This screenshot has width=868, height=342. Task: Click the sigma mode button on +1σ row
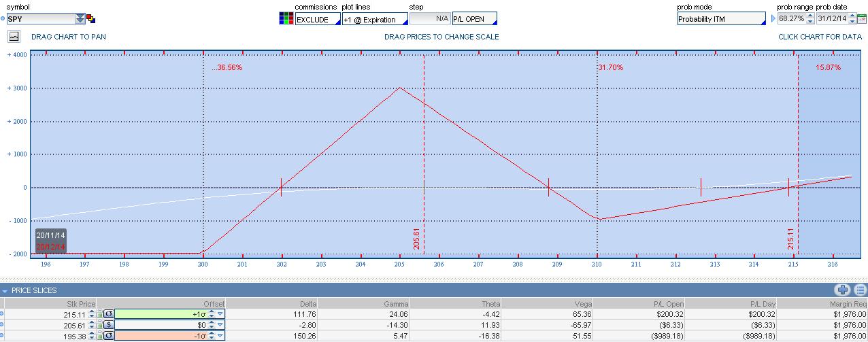click(x=108, y=314)
